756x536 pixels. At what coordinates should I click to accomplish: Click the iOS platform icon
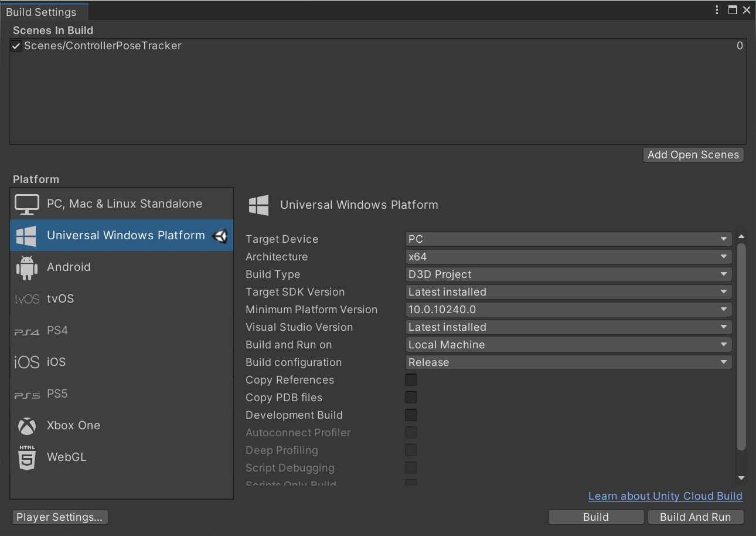(27, 362)
